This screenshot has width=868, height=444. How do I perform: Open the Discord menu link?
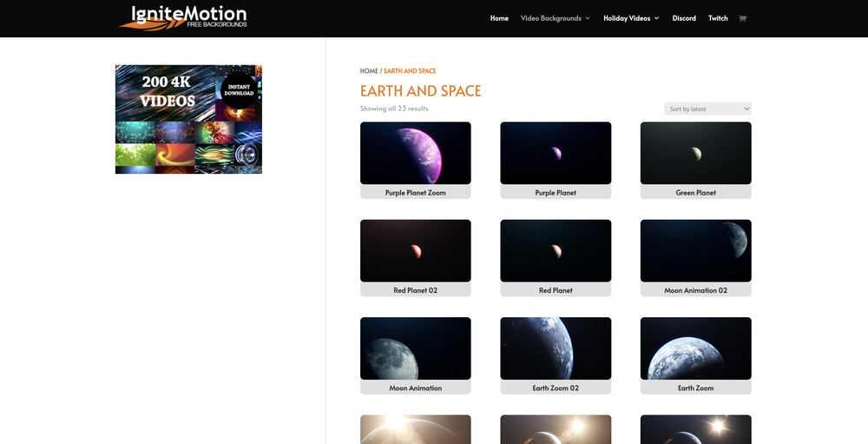click(684, 18)
